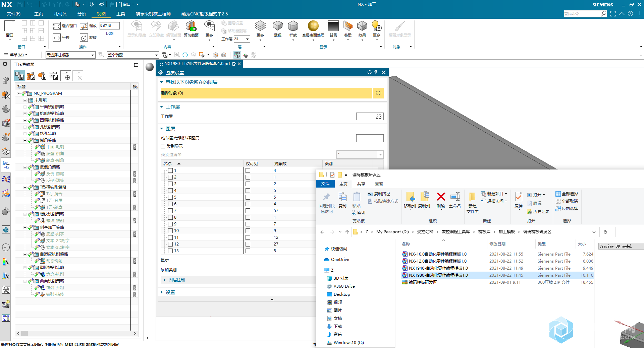This screenshot has width=644, height=348.
Task: Click the red Delete (删除) icon in Explorer
Action: coord(441,197)
